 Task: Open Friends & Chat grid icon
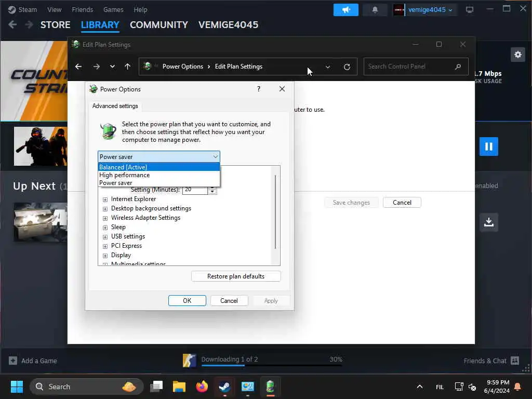click(515, 361)
